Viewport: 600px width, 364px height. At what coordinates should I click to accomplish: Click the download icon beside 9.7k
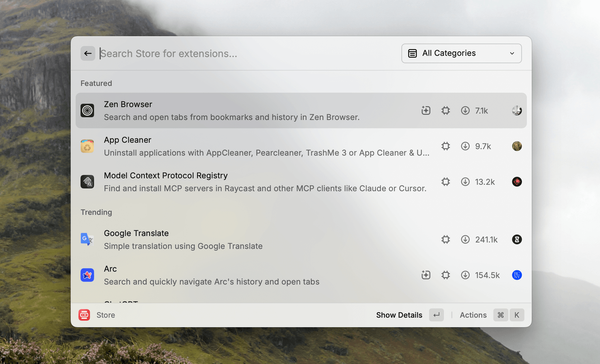click(465, 146)
